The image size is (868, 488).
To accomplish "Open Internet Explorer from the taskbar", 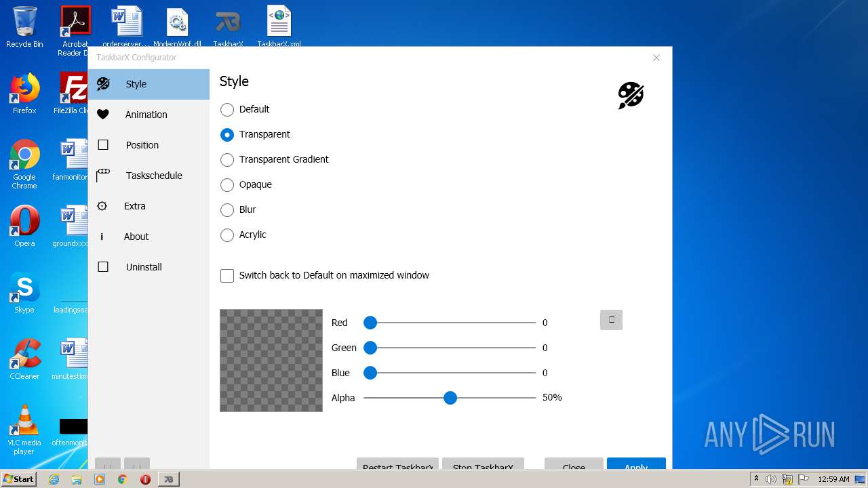I will click(x=54, y=479).
